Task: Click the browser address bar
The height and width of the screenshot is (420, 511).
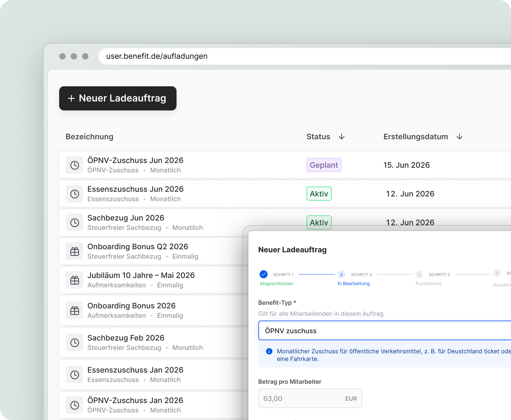Action: pos(305,56)
